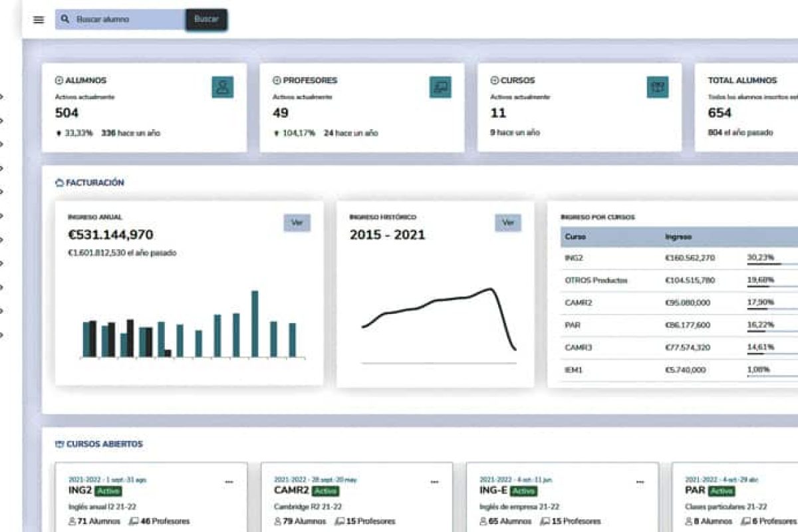Click €160.562,270 income value

[x=690, y=258]
